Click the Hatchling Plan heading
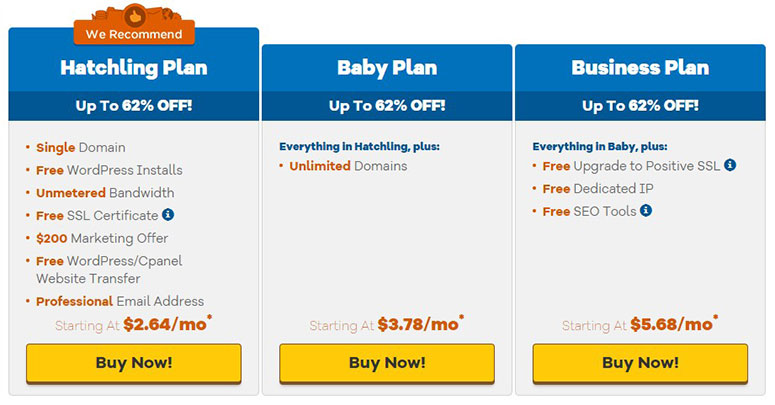 pyautogui.click(x=134, y=68)
